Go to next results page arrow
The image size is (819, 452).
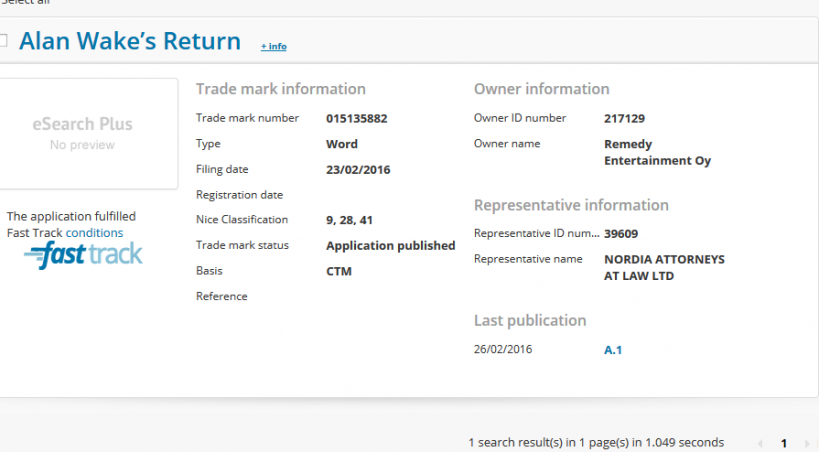pyautogui.click(x=807, y=443)
